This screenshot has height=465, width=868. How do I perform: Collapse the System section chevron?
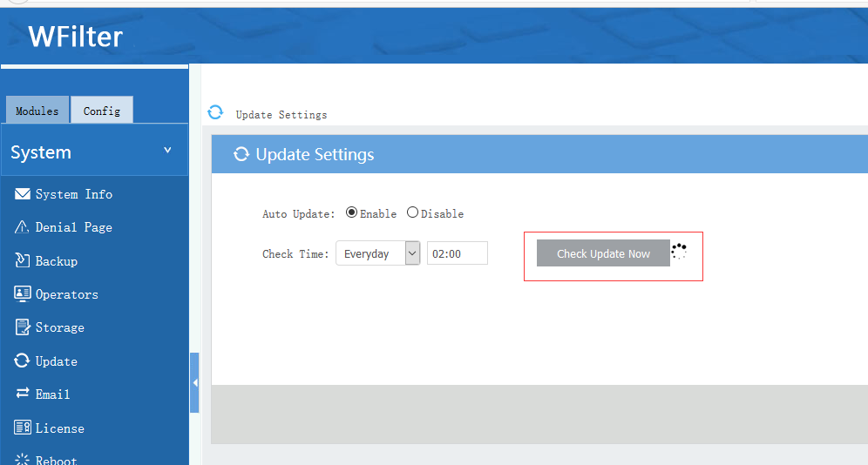pyautogui.click(x=167, y=151)
